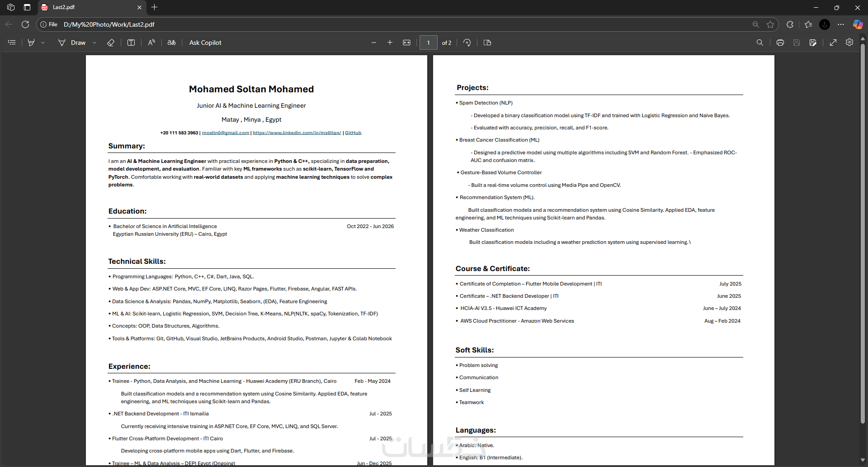Open the Workspaces menu
The height and width of the screenshot is (467, 868).
click(11, 7)
